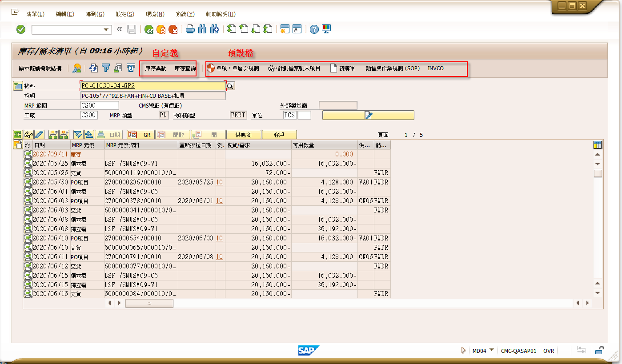Click the 庫存查詢 button
The image size is (622, 364).
pyautogui.click(x=185, y=69)
